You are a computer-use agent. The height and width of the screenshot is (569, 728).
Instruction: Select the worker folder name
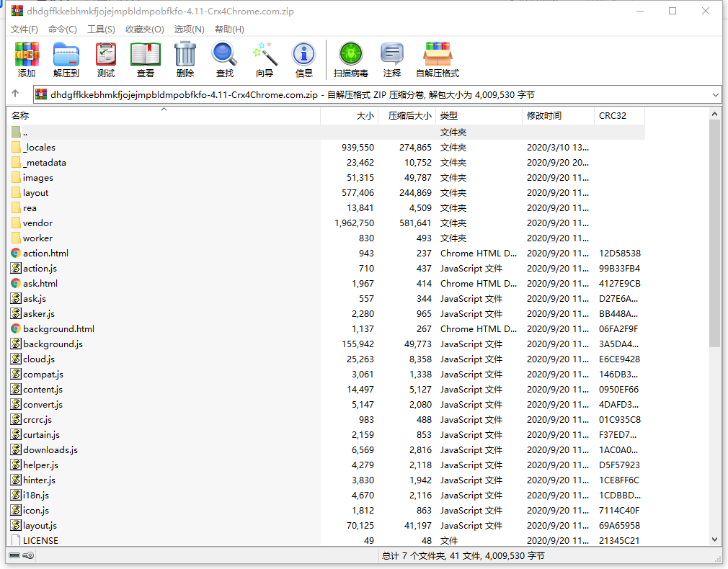(37, 238)
